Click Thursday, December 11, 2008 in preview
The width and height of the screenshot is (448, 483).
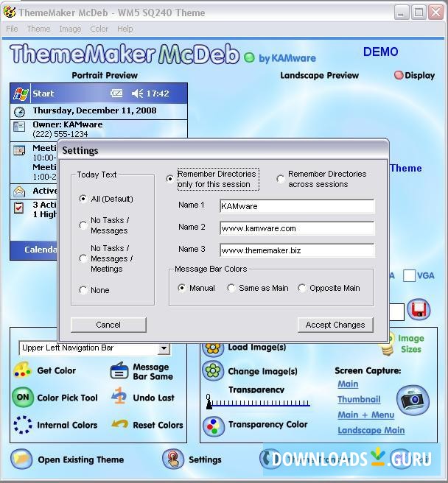94,110
